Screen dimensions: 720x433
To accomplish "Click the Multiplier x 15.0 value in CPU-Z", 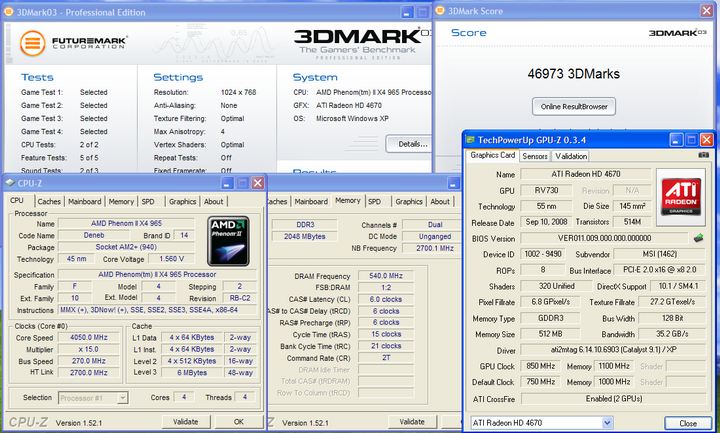I will pos(89,349).
